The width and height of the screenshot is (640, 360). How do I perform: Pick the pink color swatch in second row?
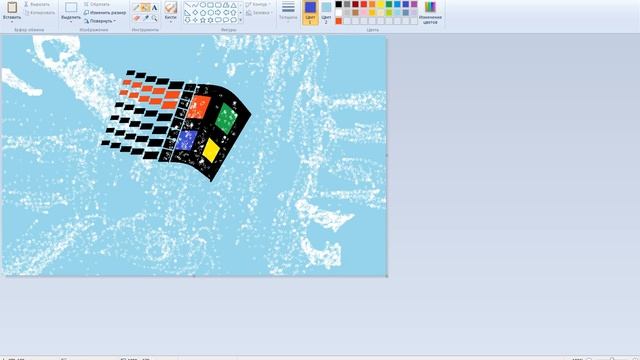point(364,13)
